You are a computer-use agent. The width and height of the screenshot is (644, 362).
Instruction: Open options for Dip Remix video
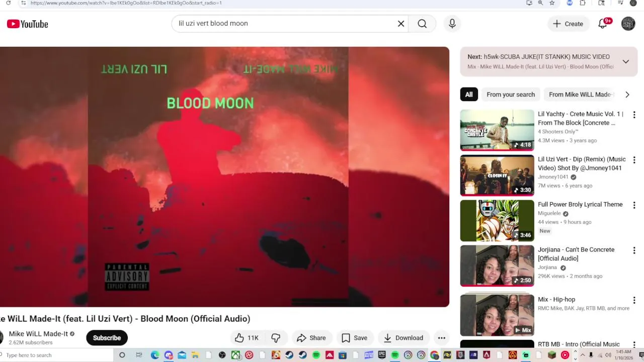point(634,160)
